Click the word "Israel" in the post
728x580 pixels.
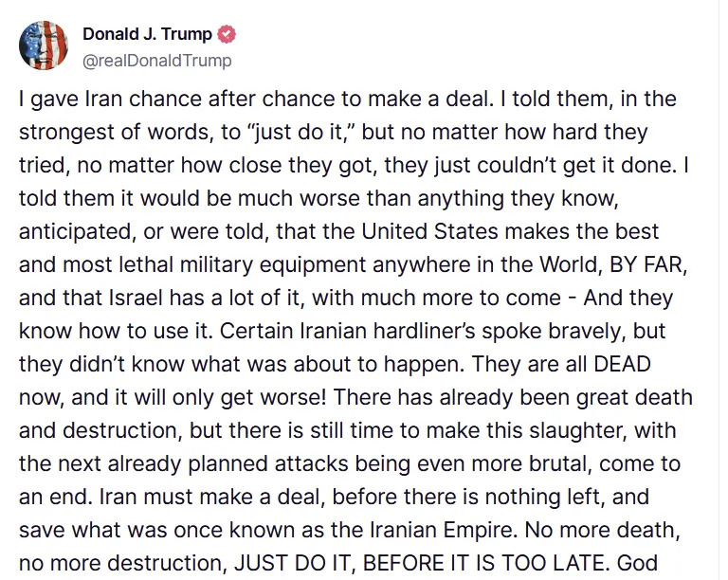click(136, 298)
